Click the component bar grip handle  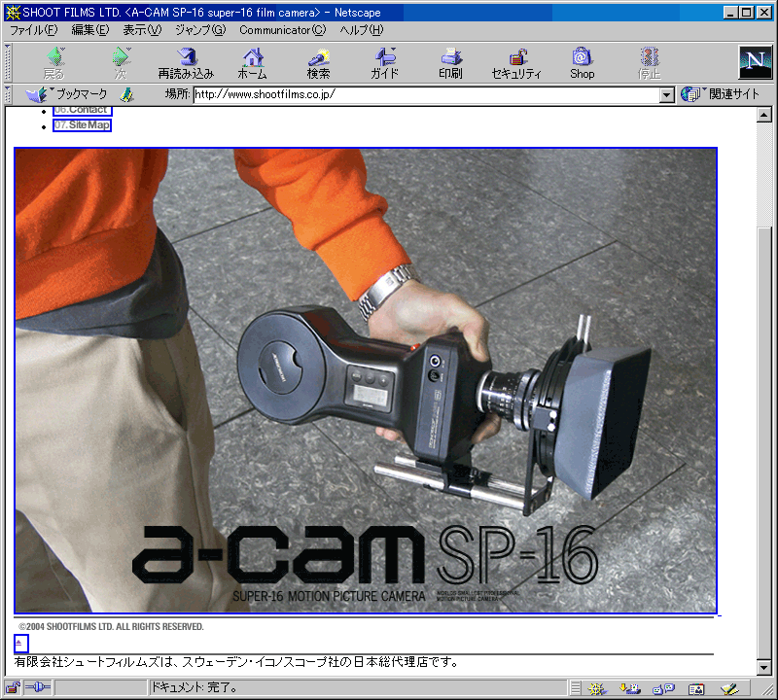576,688
